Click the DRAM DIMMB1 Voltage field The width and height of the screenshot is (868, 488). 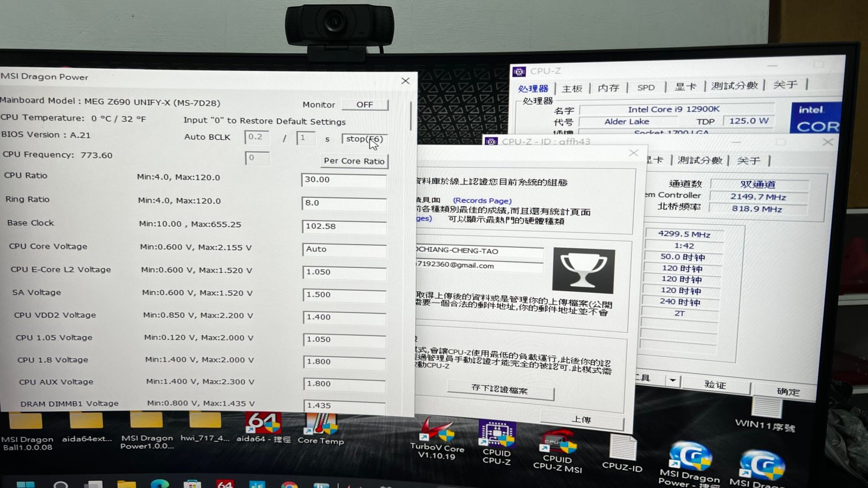344,406
